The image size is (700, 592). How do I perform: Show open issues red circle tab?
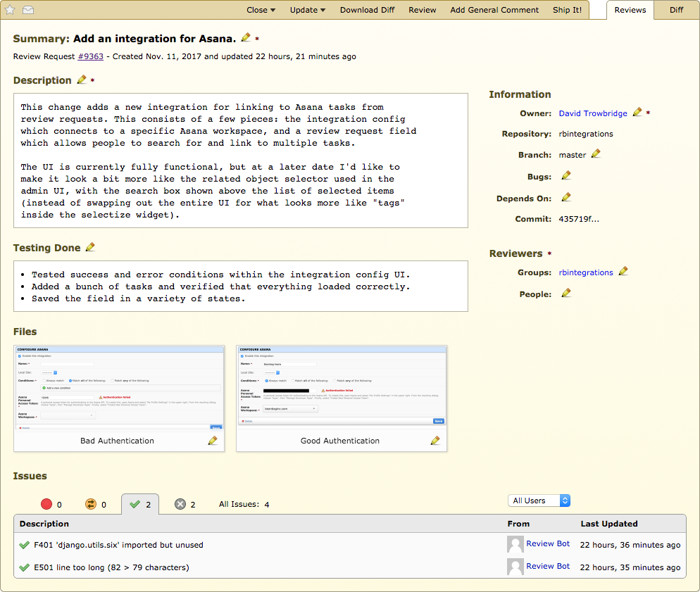click(51, 504)
